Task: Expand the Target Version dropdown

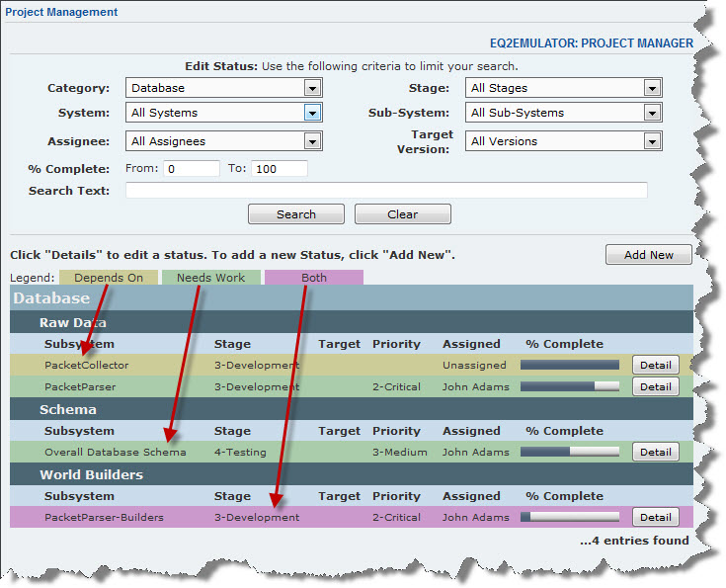Action: click(x=563, y=141)
